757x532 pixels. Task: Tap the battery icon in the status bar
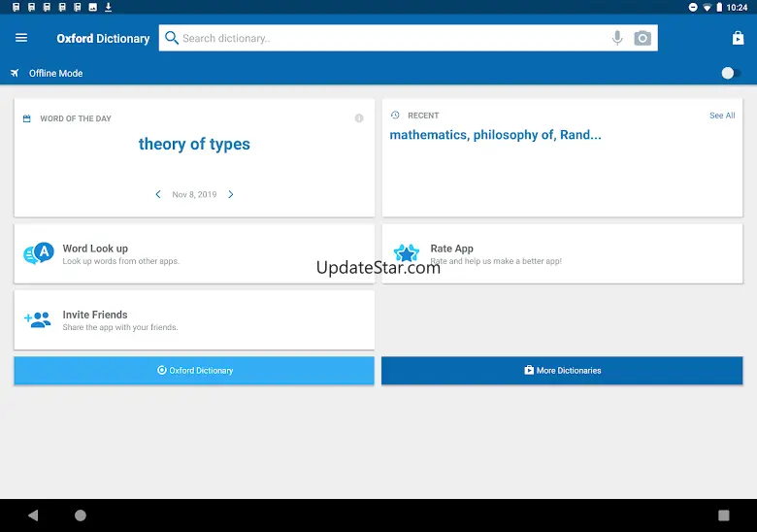tap(719, 7)
